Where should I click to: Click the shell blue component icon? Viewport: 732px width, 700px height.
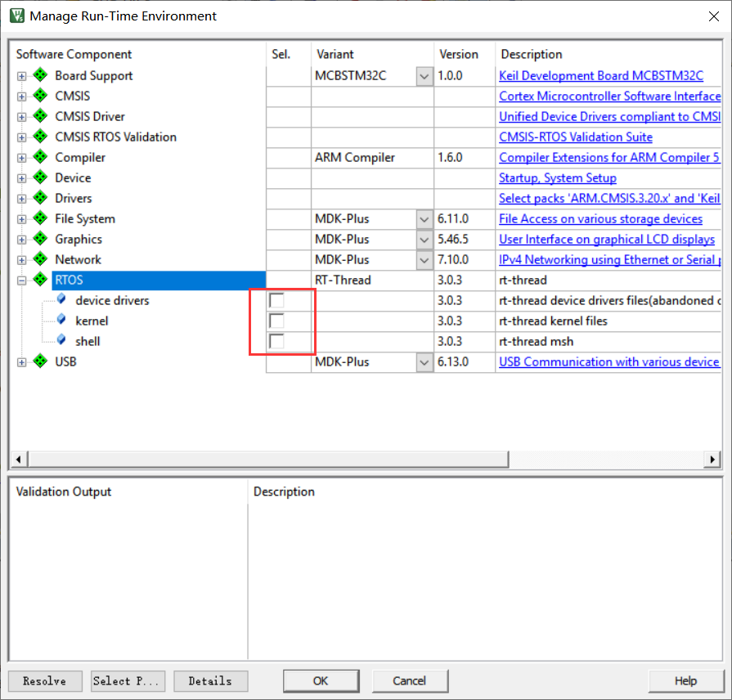click(61, 340)
